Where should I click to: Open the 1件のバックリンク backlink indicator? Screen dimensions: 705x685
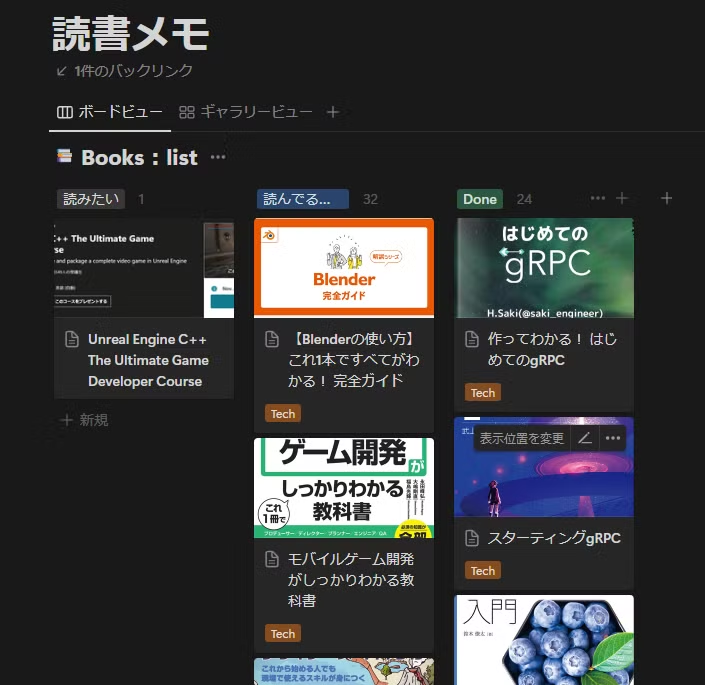click(x=125, y=71)
